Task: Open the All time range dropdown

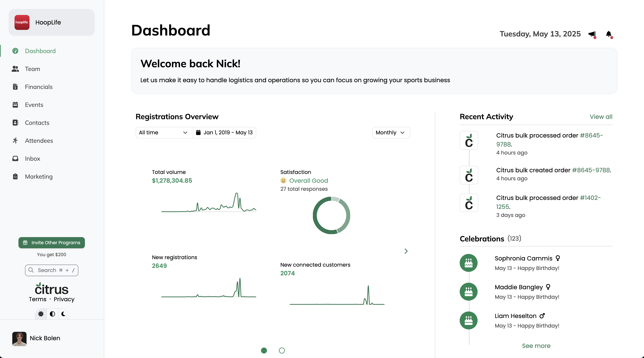Action: point(164,132)
